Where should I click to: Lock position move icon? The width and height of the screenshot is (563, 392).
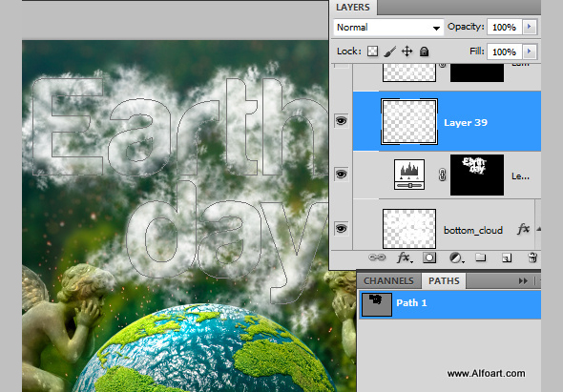click(407, 52)
